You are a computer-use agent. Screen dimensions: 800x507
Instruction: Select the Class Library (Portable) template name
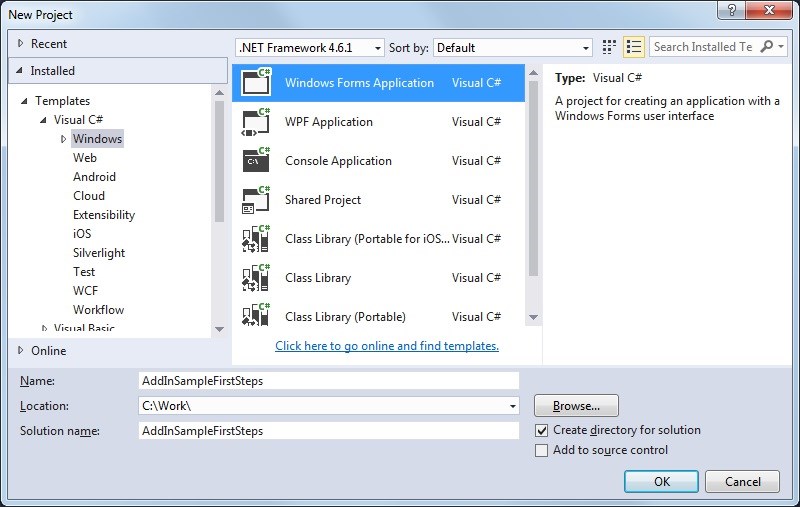click(345, 317)
